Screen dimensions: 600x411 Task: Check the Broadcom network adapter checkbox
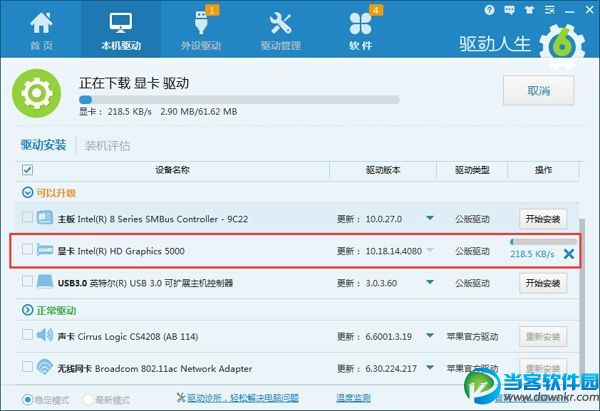(27, 367)
